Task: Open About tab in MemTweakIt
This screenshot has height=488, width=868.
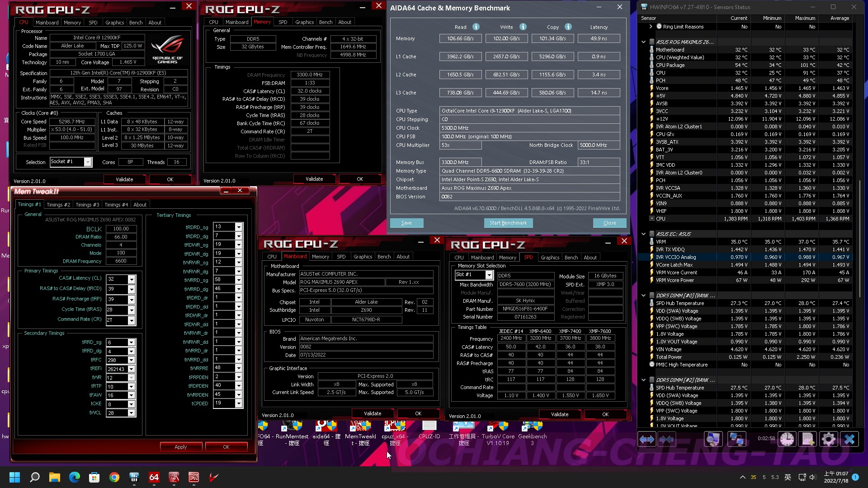Action: point(140,205)
